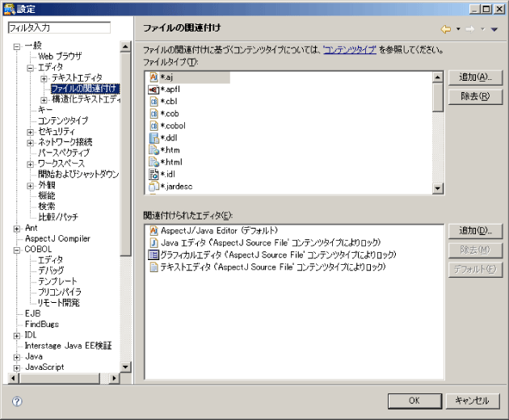Image resolution: width=509 pixels, height=420 pixels.
Task: Select the *.idl file icon
Action: tap(154, 174)
